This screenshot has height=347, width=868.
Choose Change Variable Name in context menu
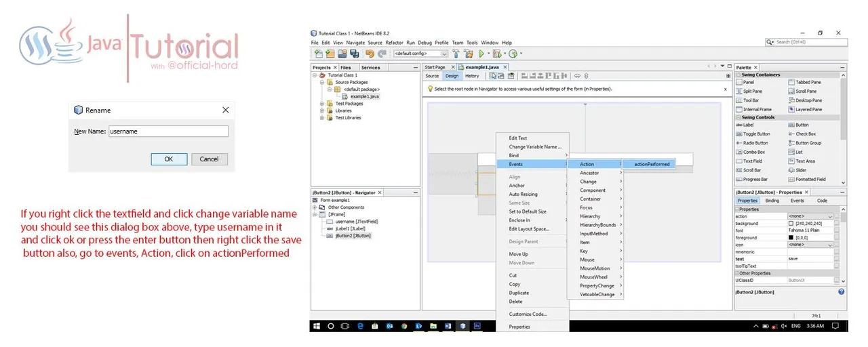535,146
